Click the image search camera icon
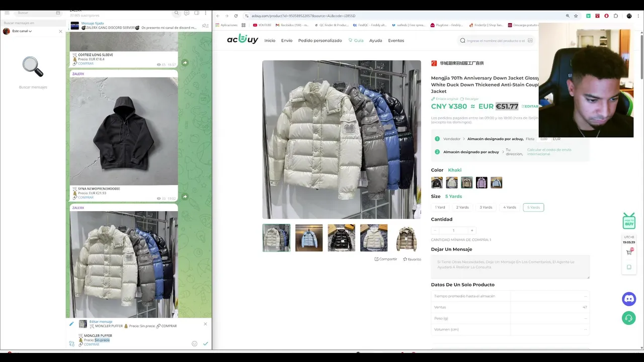644x362 pixels. tap(530, 41)
